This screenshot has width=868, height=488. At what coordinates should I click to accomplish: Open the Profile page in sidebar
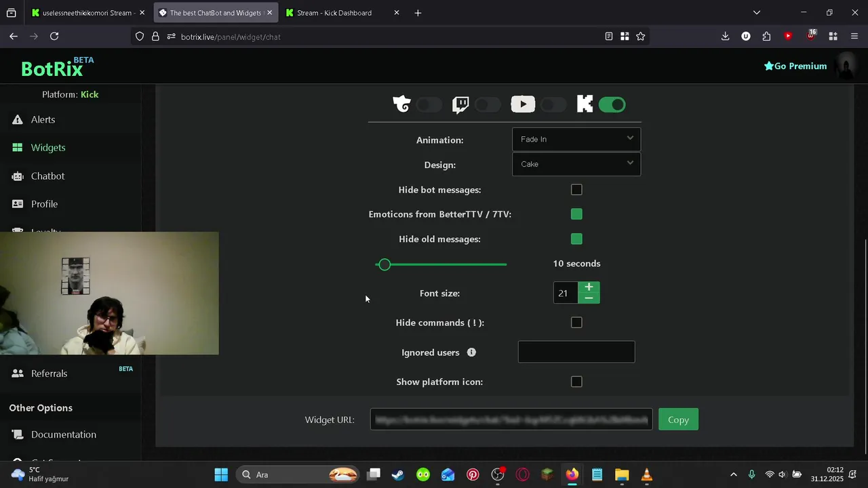coord(44,204)
